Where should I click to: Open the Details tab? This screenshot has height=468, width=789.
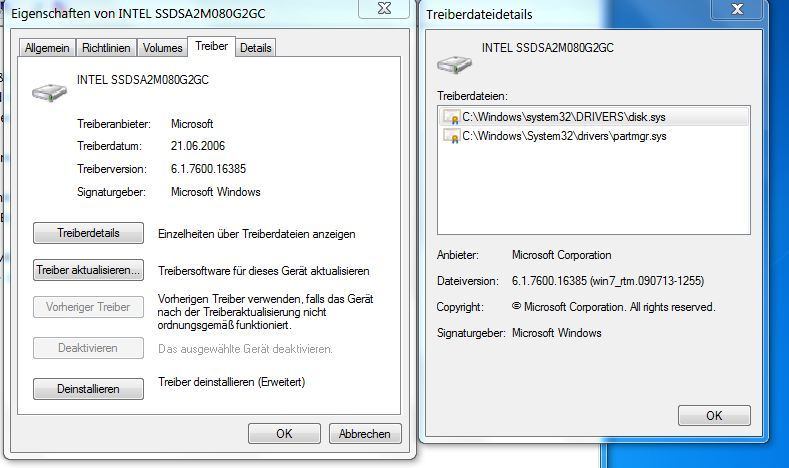pos(256,48)
